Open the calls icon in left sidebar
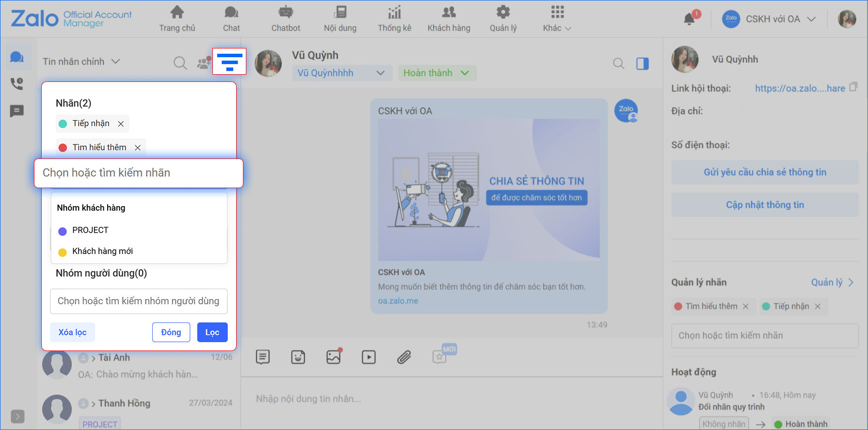The height and width of the screenshot is (430, 868). point(17,84)
